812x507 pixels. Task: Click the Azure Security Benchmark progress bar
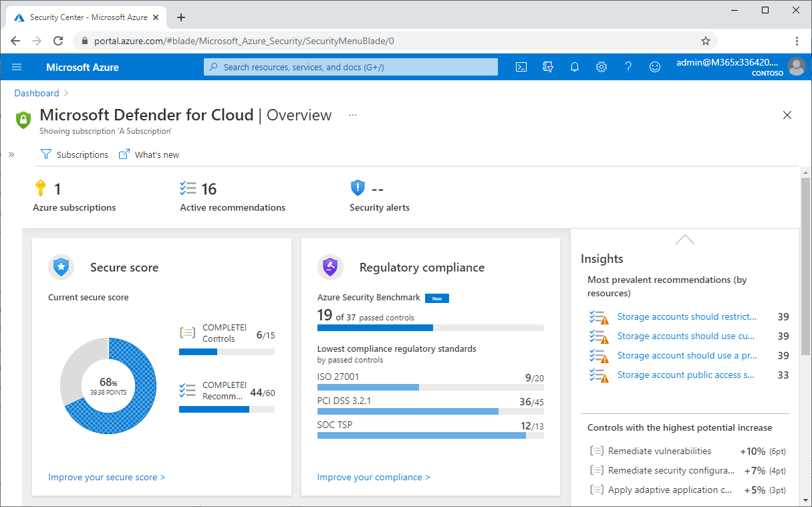pos(430,328)
